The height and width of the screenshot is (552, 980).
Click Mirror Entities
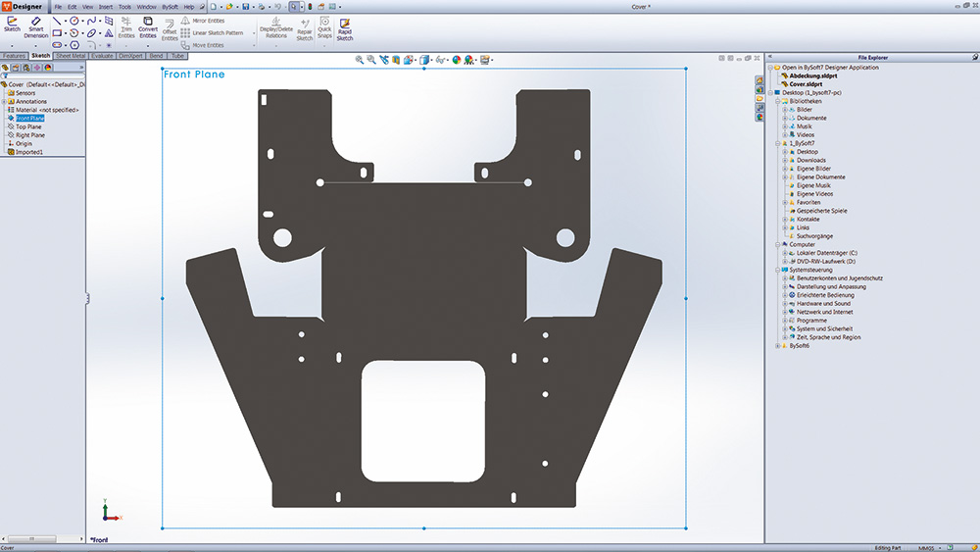[x=203, y=21]
